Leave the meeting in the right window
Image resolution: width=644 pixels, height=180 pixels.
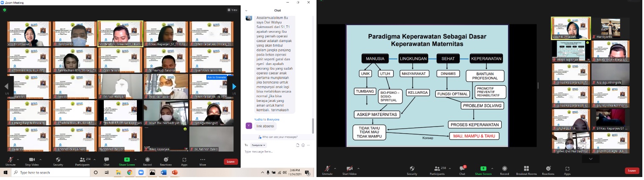[632, 171]
